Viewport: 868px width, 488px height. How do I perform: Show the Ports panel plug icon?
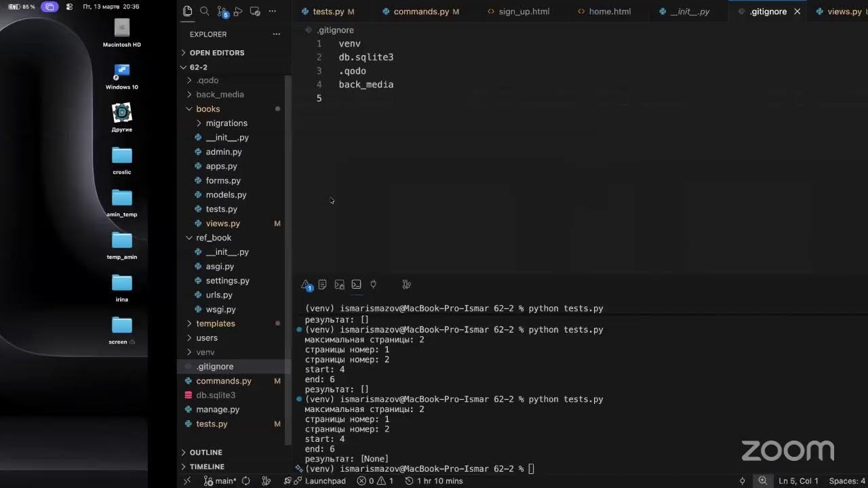pos(373,285)
